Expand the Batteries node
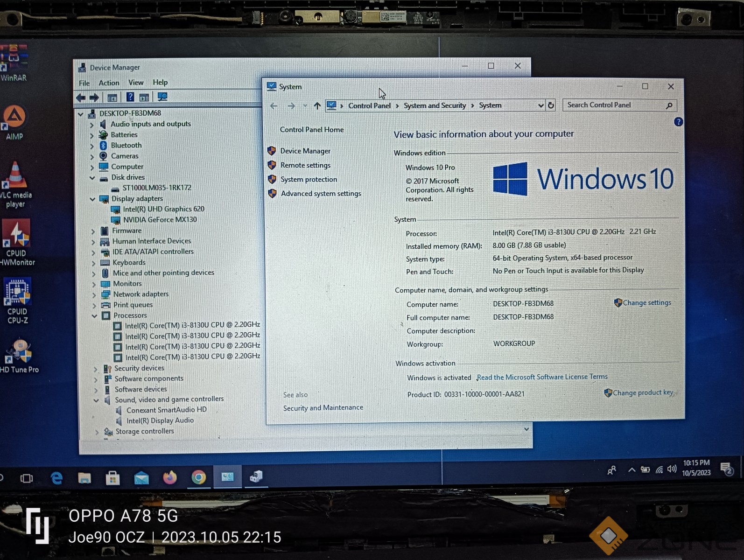This screenshot has width=744, height=560. pyautogui.click(x=92, y=136)
